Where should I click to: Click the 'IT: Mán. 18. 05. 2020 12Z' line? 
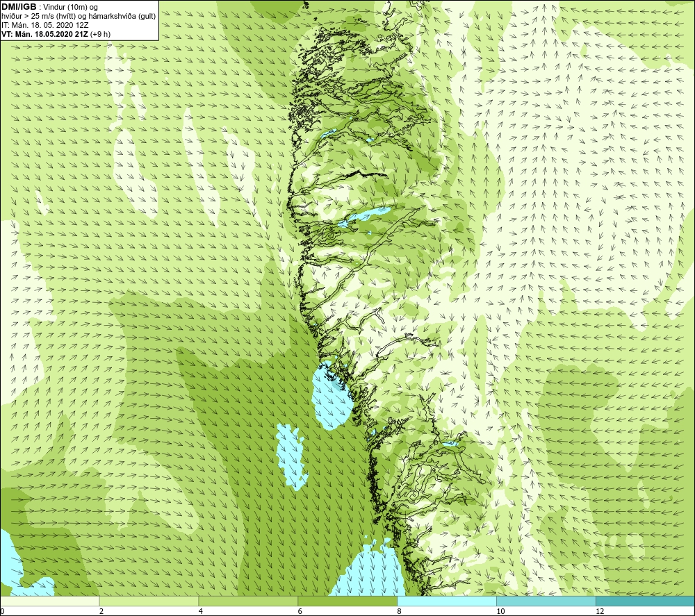(44, 25)
